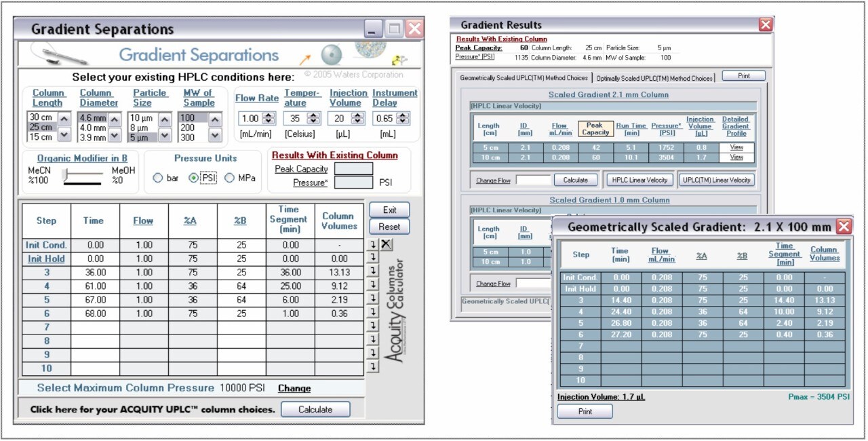Screen dimensions: 868x441
Task: Switch pressure units to MPa
Action: point(230,178)
